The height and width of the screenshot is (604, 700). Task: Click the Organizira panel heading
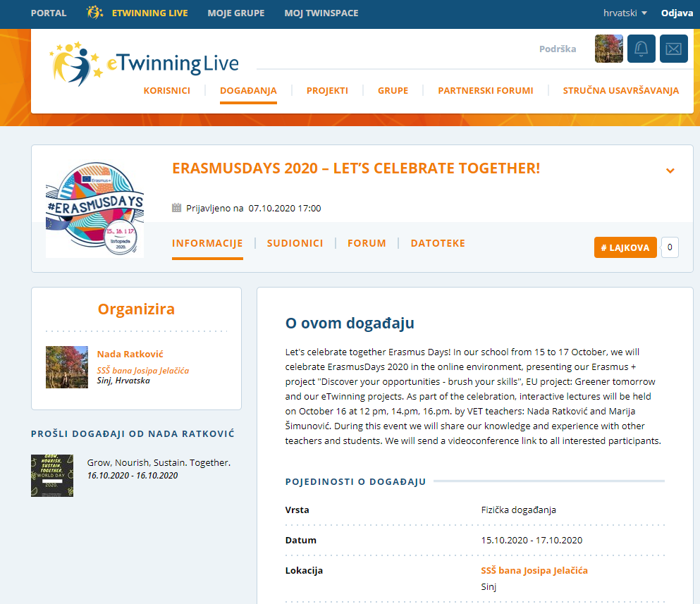(136, 309)
